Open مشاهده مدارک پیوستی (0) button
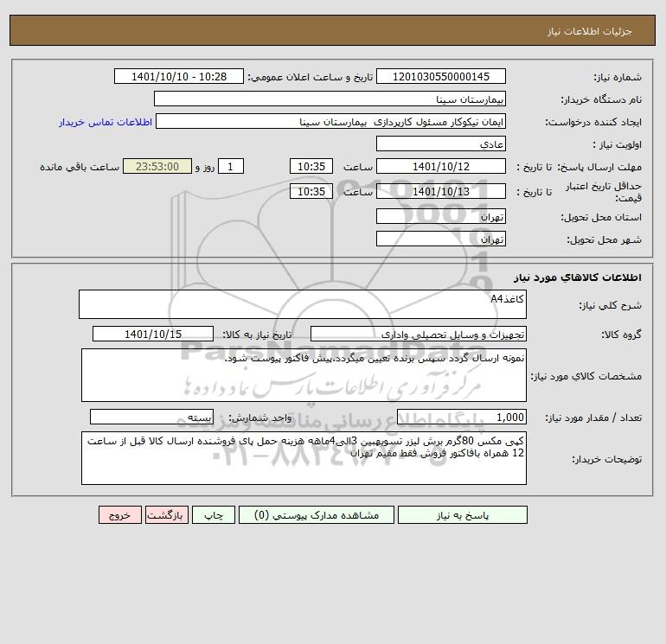 tap(317, 515)
